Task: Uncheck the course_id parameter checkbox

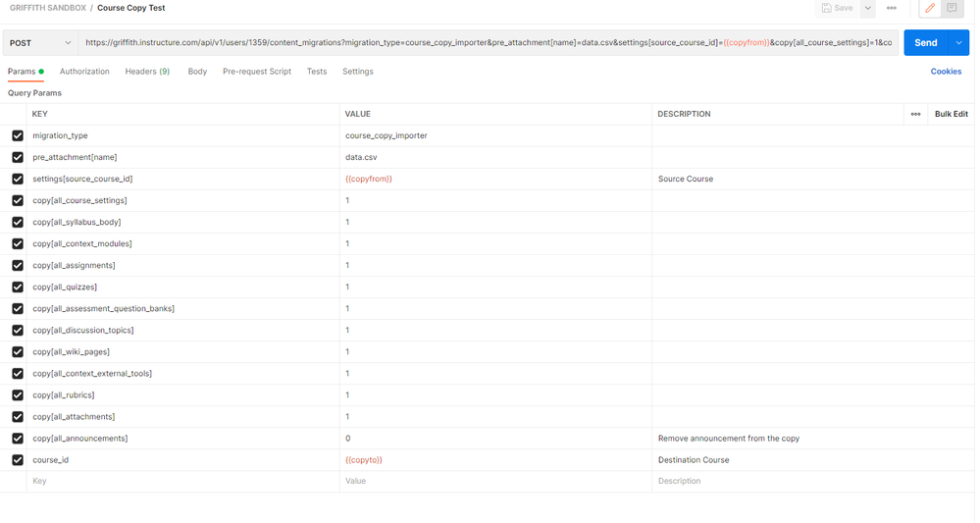Action: click(18, 460)
